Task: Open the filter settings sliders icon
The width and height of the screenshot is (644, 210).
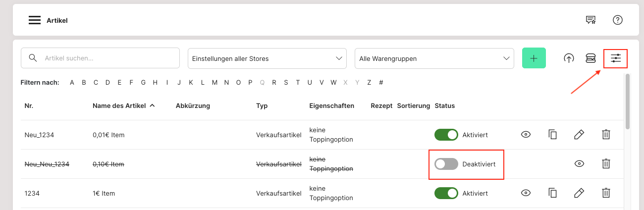Action: coord(615,58)
